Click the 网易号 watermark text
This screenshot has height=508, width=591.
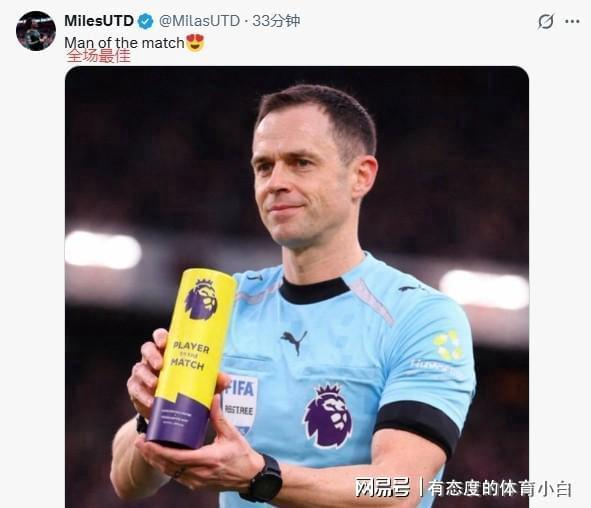click(382, 488)
